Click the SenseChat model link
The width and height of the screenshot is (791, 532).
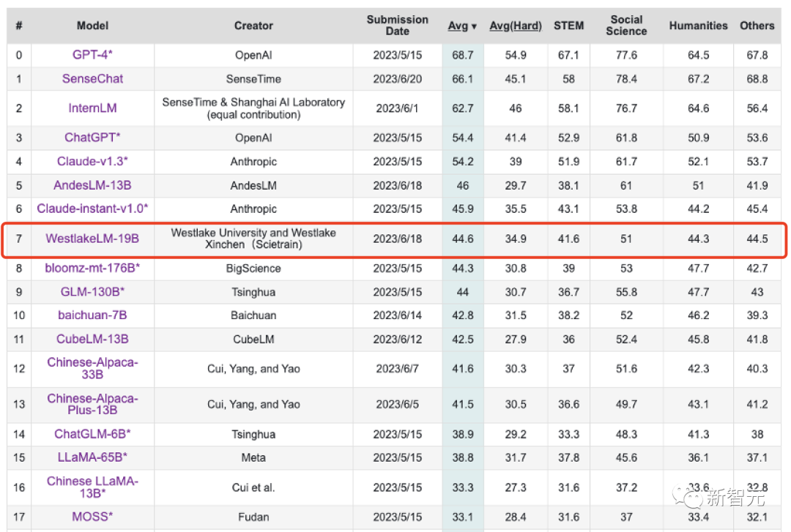point(92,78)
